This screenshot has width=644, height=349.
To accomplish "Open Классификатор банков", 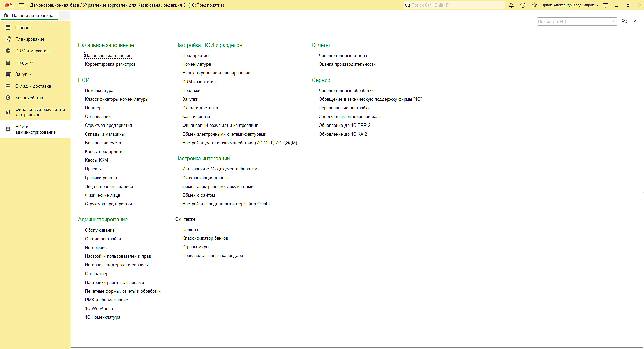I will coord(205,238).
